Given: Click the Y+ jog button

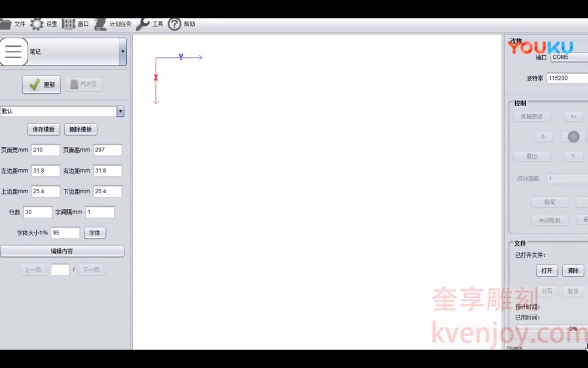Looking at the screenshot, I should point(574,117).
